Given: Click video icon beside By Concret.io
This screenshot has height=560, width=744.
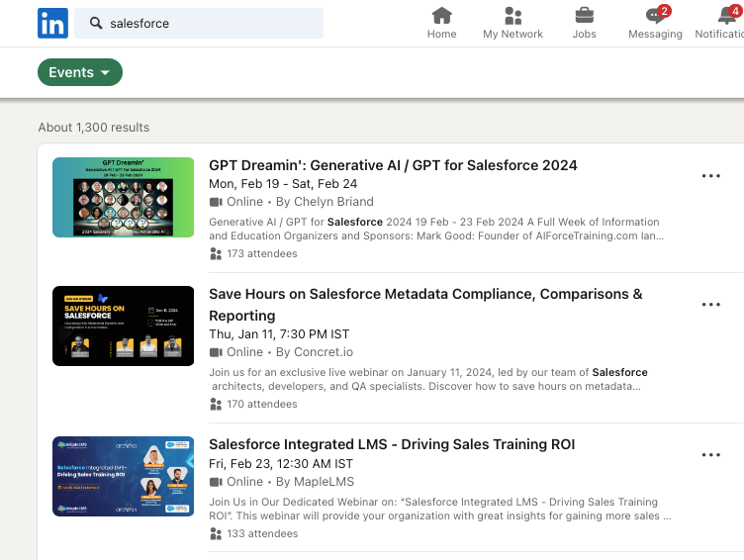Looking at the screenshot, I should click(216, 352).
